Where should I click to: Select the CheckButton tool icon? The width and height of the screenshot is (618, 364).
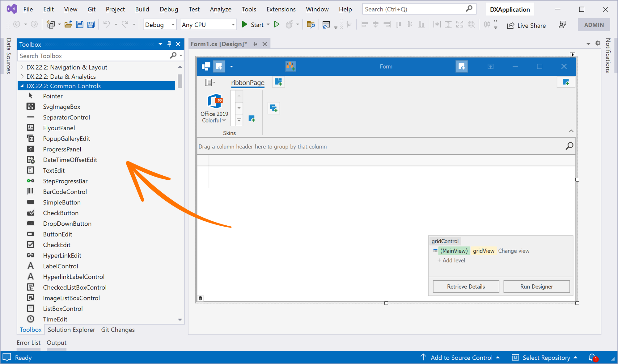[31, 213]
